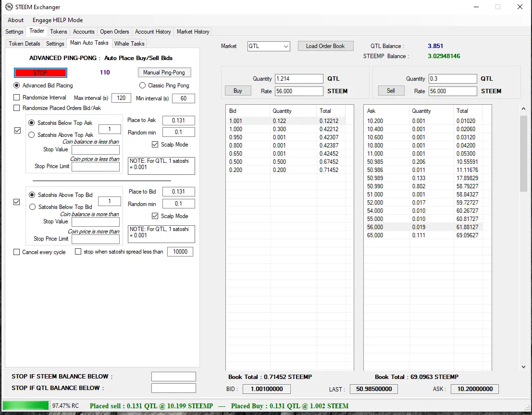Image resolution: width=532 pixels, height=415 pixels.
Task: Click the Max interval (s) field
Action: [121, 98]
